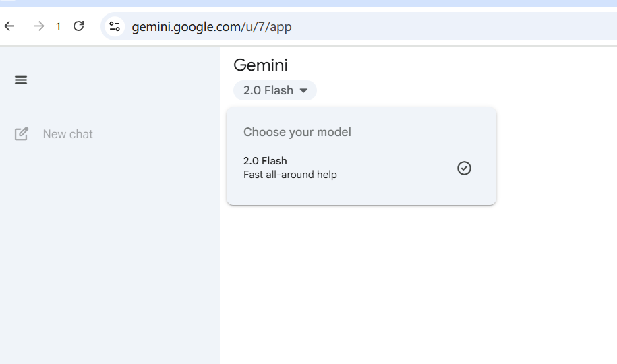This screenshot has width=617, height=364.
Task: Click the gemini.google.com URL text
Action: point(212,27)
